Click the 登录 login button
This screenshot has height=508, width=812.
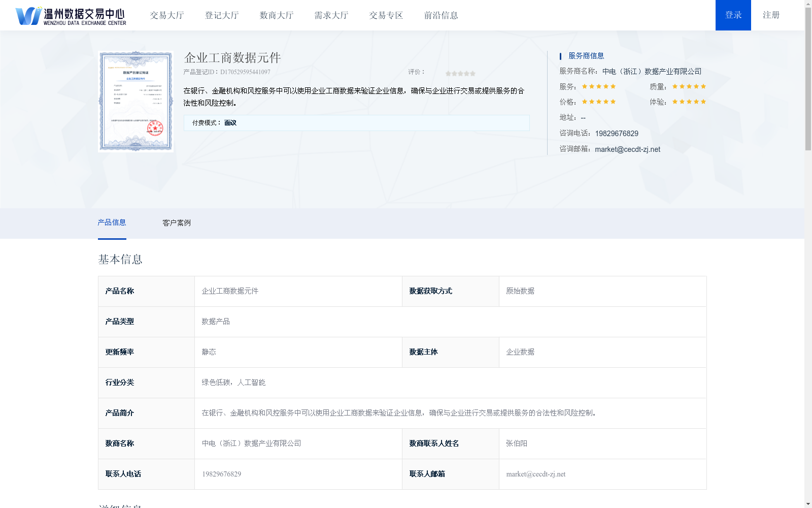(x=733, y=15)
